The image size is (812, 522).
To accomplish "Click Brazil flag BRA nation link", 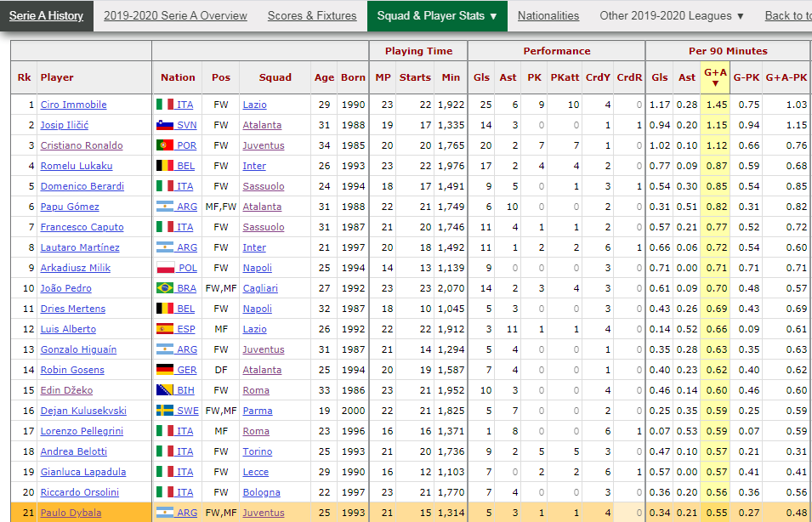I will (177, 288).
